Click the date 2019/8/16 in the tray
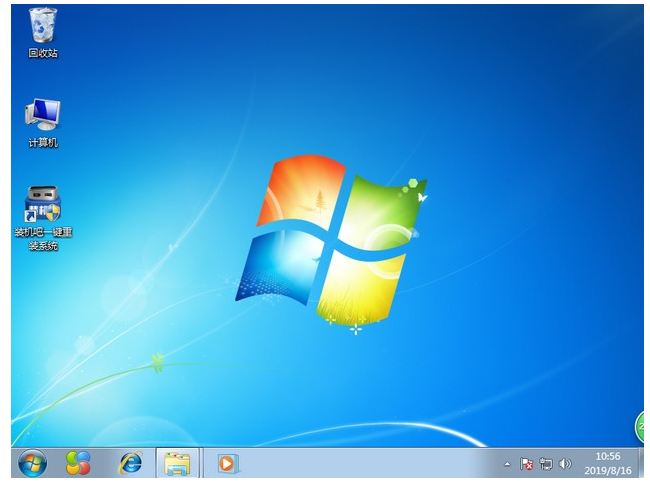650x485 pixels. pyautogui.click(x=608, y=470)
